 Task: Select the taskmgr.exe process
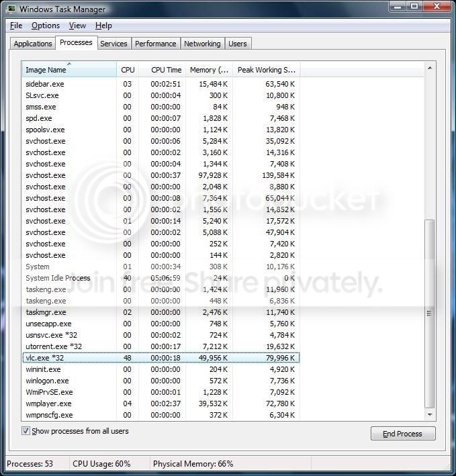point(161,312)
